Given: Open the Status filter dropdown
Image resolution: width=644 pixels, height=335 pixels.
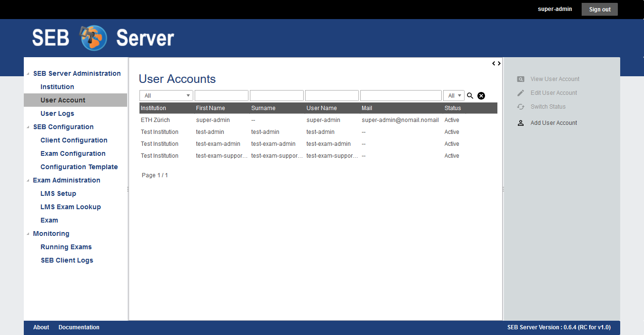Looking at the screenshot, I should pyautogui.click(x=454, y=96).
